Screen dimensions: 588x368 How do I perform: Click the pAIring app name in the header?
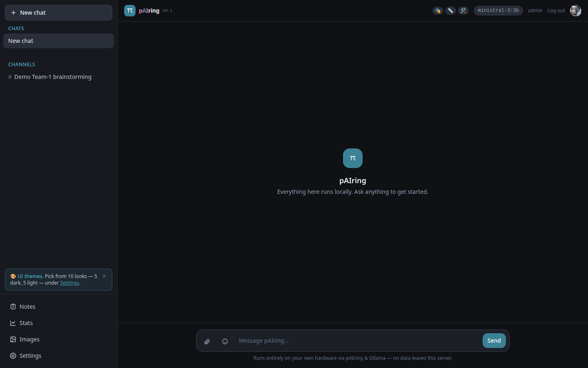(x=149, y=11)
